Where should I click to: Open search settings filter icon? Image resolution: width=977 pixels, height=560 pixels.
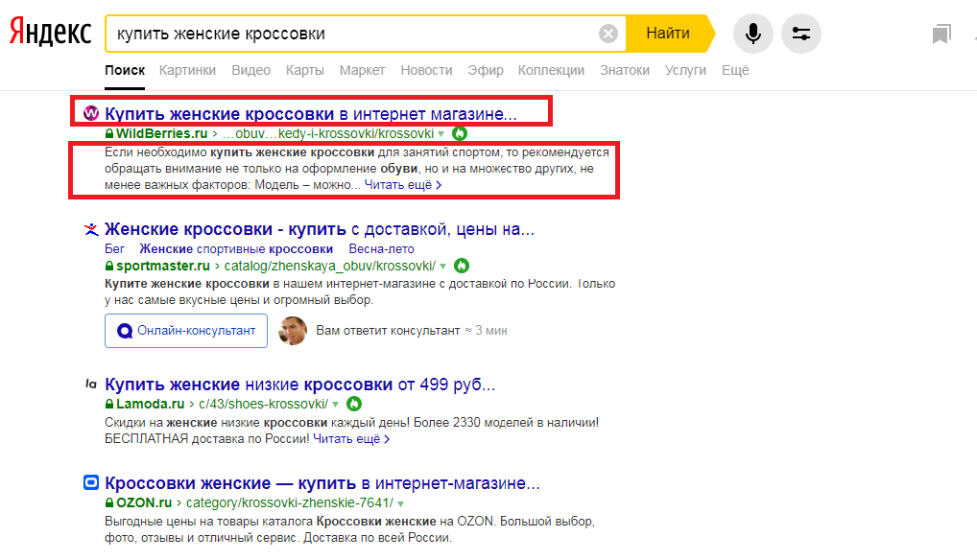point(800,34)
